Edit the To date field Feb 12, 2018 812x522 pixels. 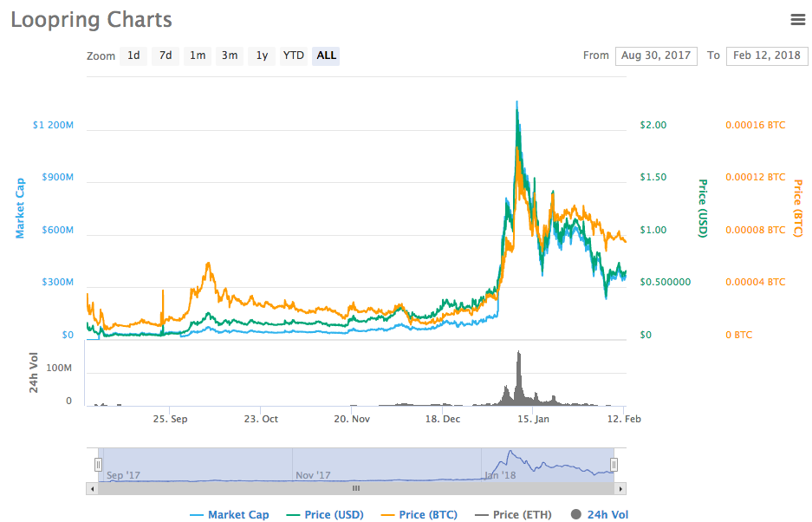[767, 56]
